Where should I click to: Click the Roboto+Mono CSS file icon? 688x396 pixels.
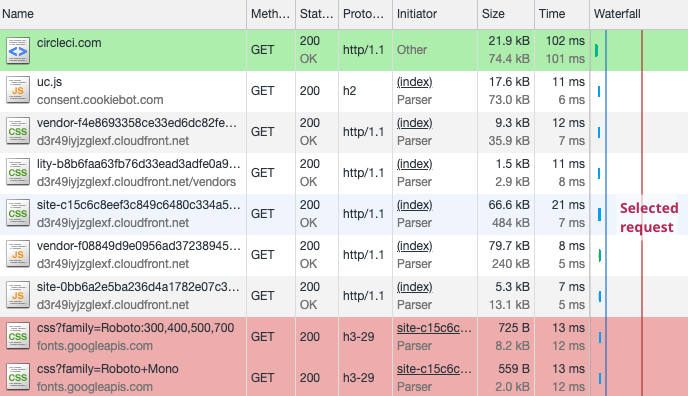coord(18,378)
